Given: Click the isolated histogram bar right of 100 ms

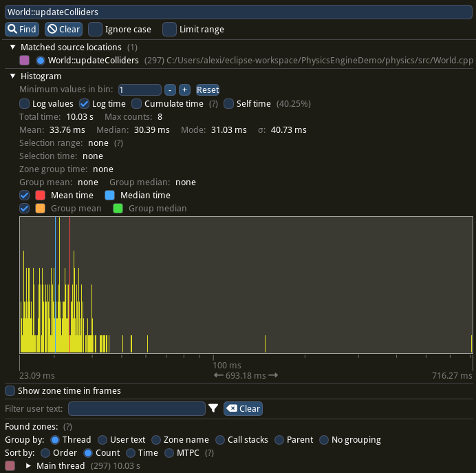Looking at the screenshot, I should 265,344.
